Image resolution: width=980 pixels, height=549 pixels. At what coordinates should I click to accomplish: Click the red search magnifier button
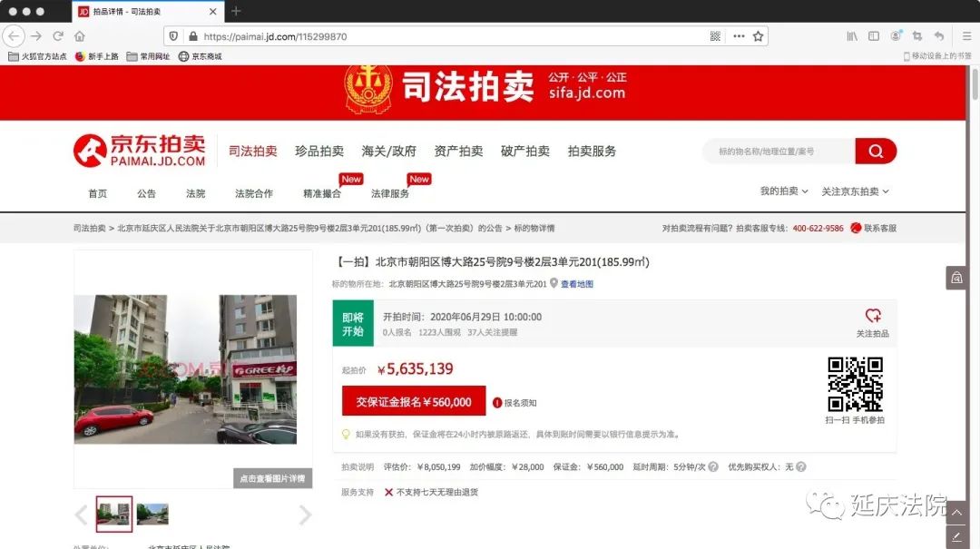coord(876,152)
